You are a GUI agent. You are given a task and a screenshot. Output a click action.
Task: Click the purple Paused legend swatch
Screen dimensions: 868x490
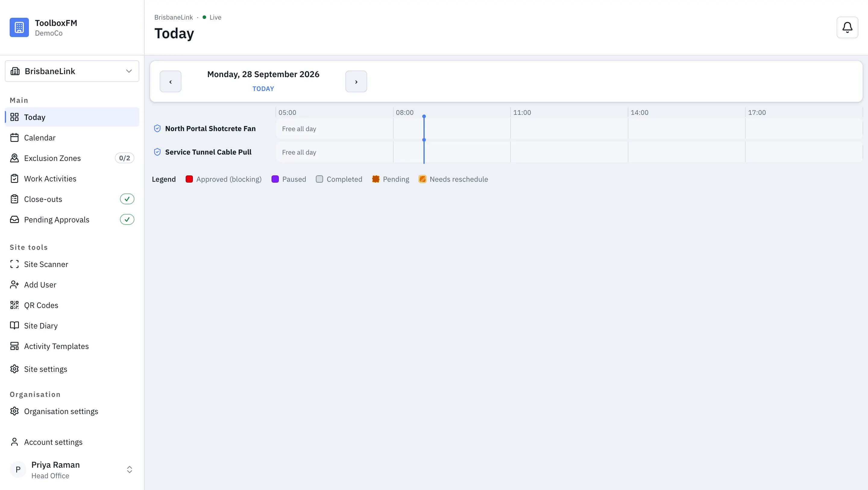pyautogui.click(x=275, y=179)
